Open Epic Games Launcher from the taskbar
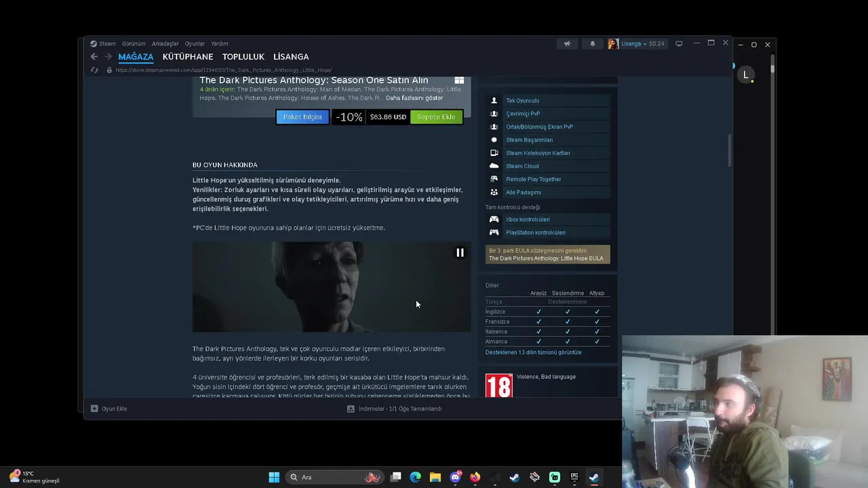 [574, 477]
